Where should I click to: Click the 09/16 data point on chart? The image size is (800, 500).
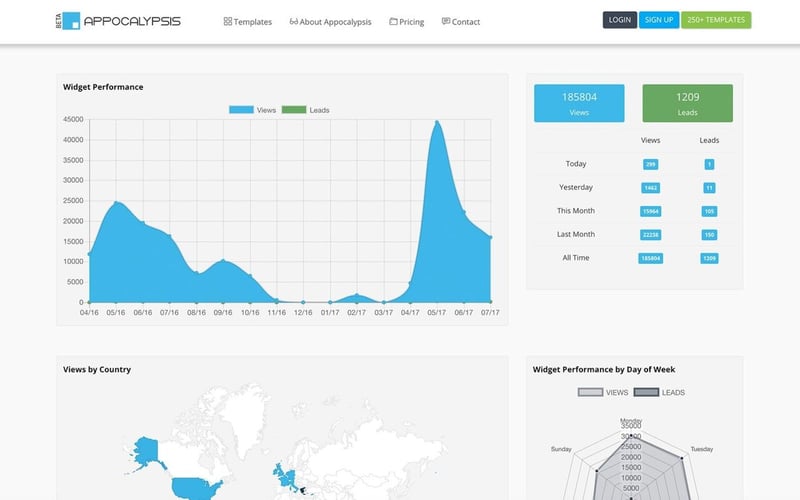pos(223,261)
